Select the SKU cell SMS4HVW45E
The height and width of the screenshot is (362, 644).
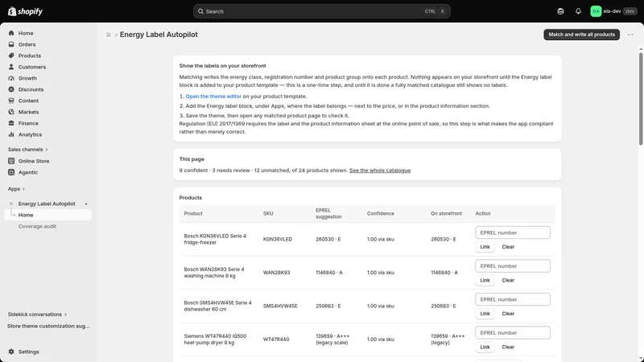(x=280, y=306)
